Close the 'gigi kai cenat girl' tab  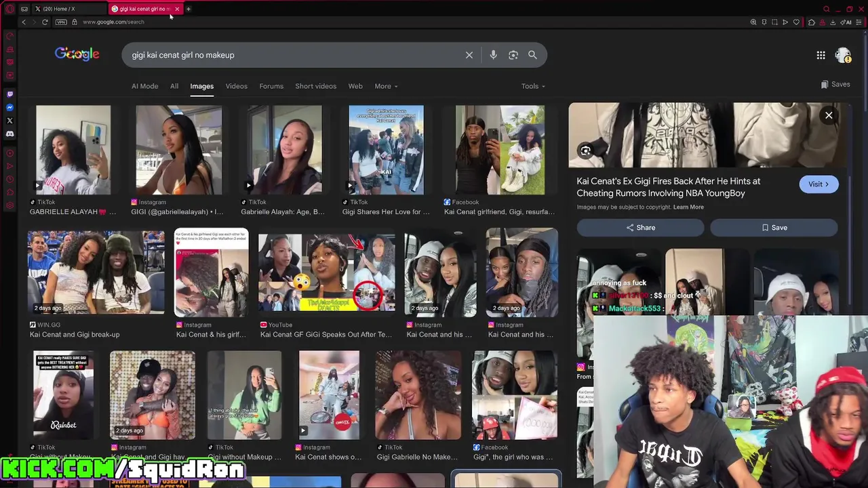coord(177,9)
